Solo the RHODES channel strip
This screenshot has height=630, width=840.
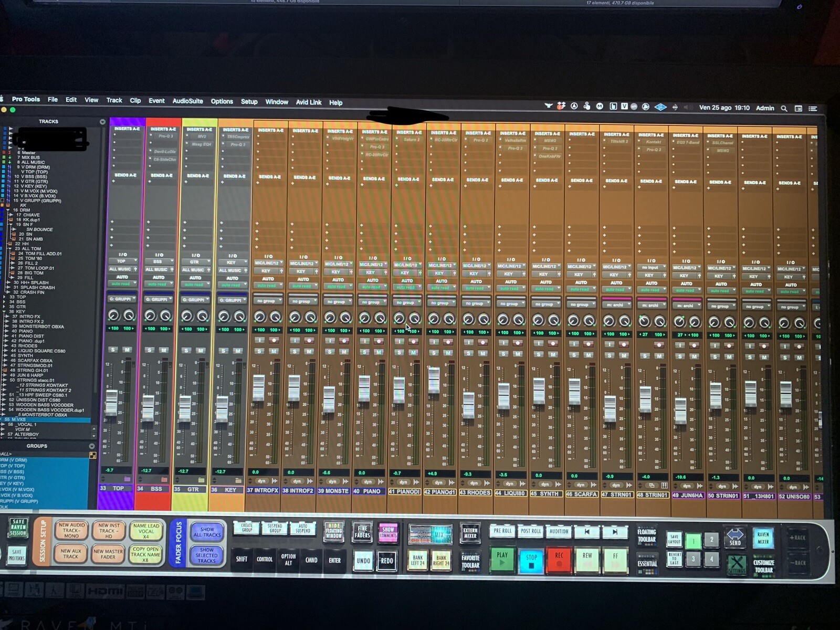point(468,353)
